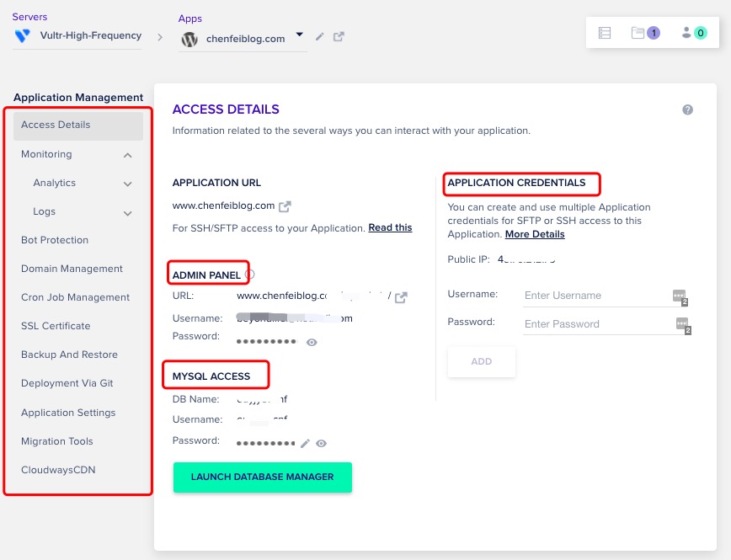Open Application Settings

(x=68, y=413)
